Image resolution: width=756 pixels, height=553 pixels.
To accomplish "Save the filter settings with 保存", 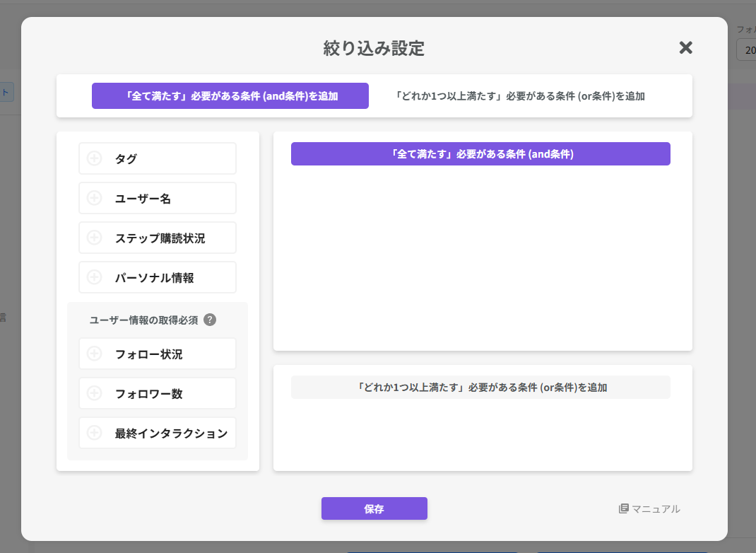I will click(x=374, y=508).
